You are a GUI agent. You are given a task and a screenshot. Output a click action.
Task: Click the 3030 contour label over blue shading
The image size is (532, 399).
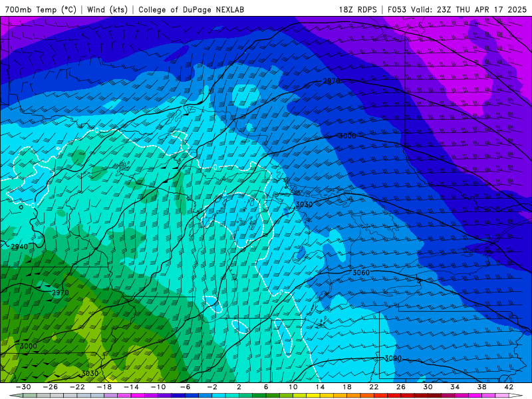pyautogui.click(x=304, y=204)
